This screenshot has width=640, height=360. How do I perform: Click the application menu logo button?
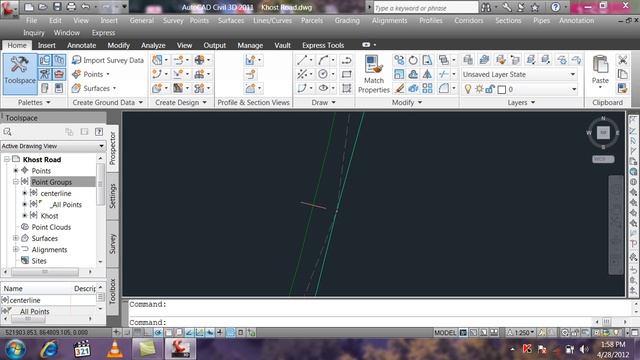pyautogui.click(x=9, y=8)
